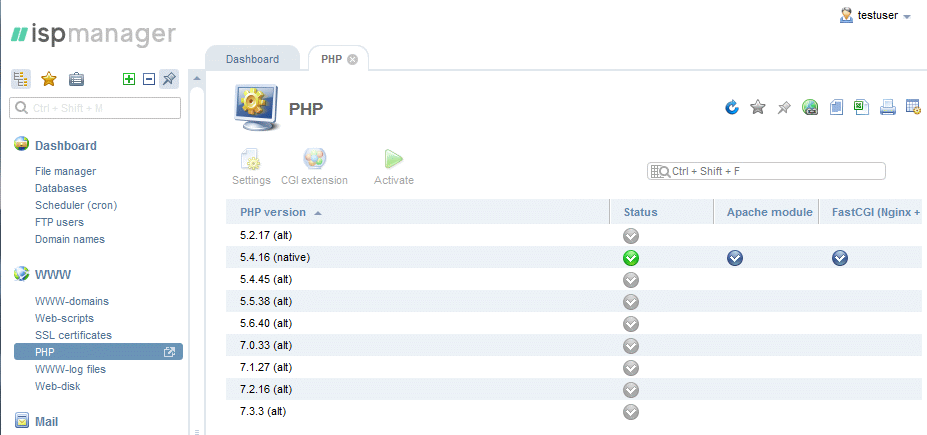927x435 pixels.
Task: Select the 5.6.40 (alt) row
Action: pos(573,323)
